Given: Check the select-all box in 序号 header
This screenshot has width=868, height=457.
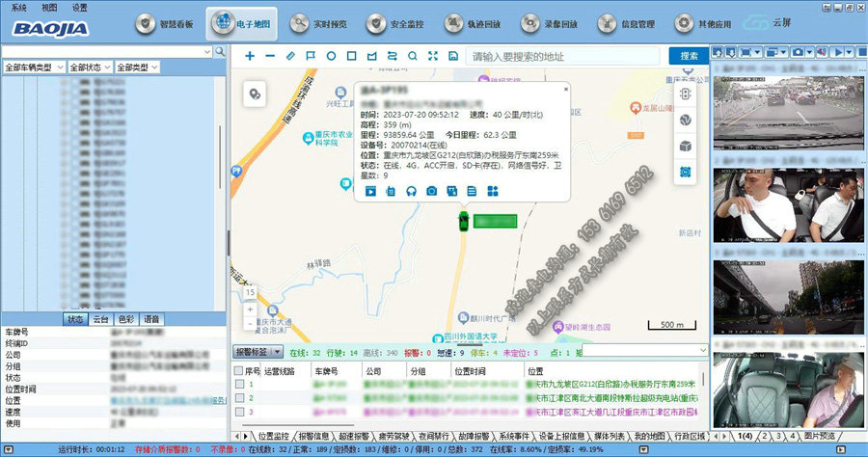Looking at the screenshot, I should (x=239, y=370).
